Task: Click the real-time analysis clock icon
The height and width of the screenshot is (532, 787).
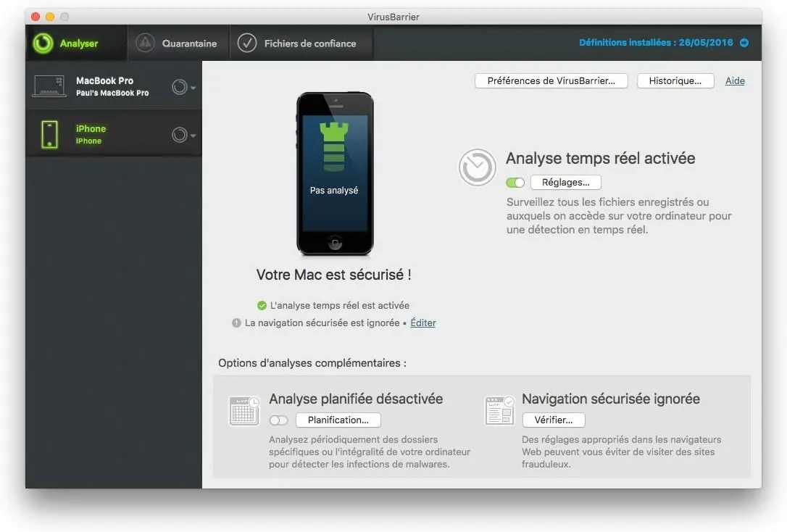Action: point(477,167)
